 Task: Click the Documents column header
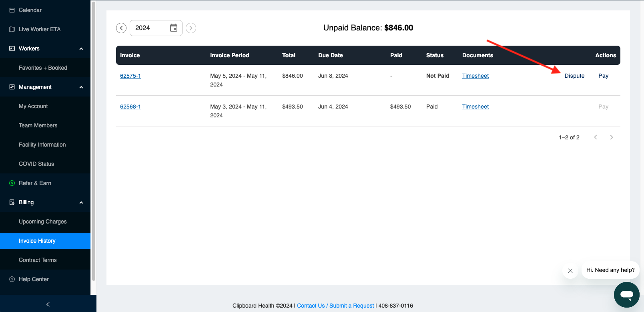[x=477, y=55]
